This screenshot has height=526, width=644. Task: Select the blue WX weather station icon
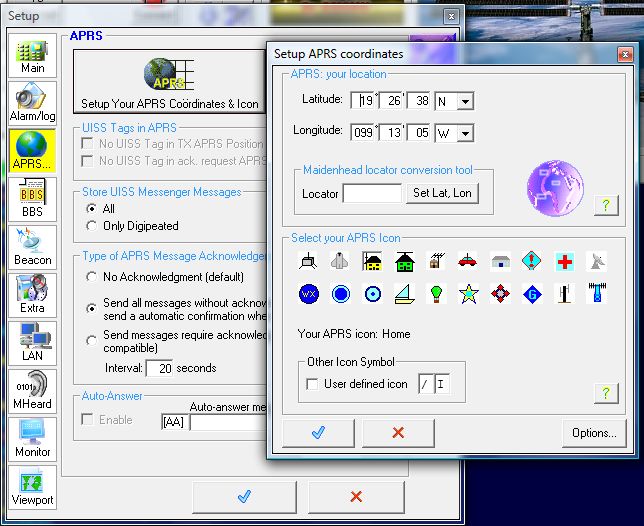click(x=309, y=294)
